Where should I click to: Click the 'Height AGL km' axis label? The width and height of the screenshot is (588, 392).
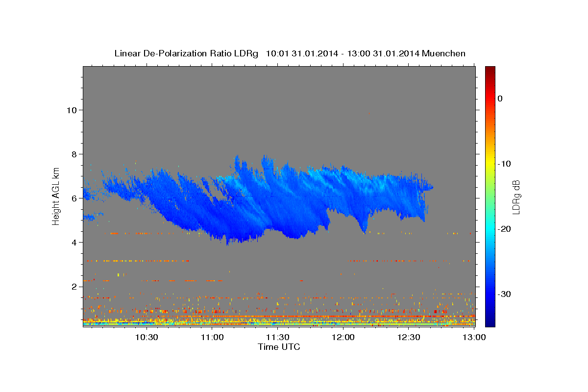coord(56,196)
